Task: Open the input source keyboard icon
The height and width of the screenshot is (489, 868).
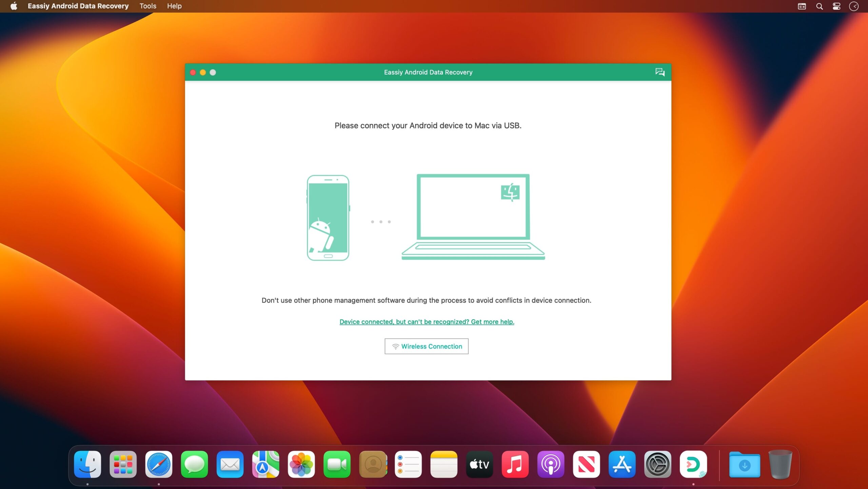Action: coord(801,6)
